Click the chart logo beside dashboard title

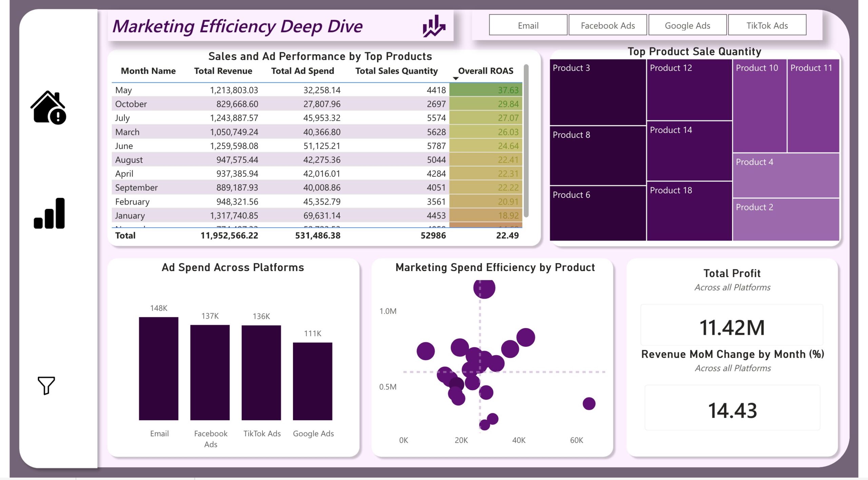click(x=434, y=26)
